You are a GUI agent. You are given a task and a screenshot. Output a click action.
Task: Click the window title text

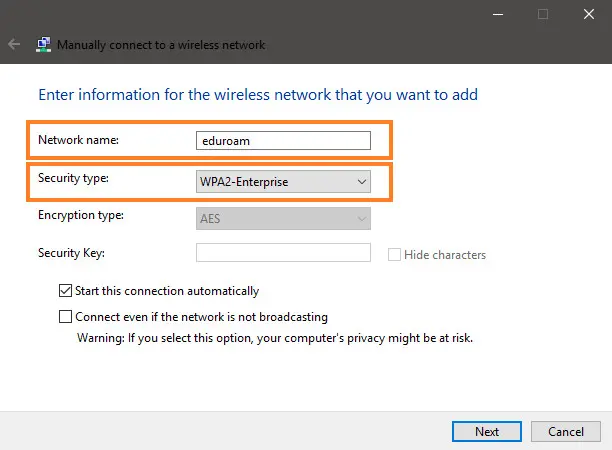(x=161, y=45)
